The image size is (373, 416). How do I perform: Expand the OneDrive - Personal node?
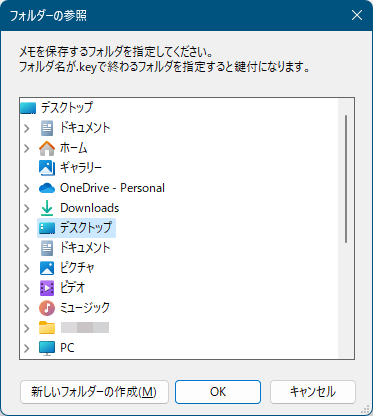coord(27,188)
